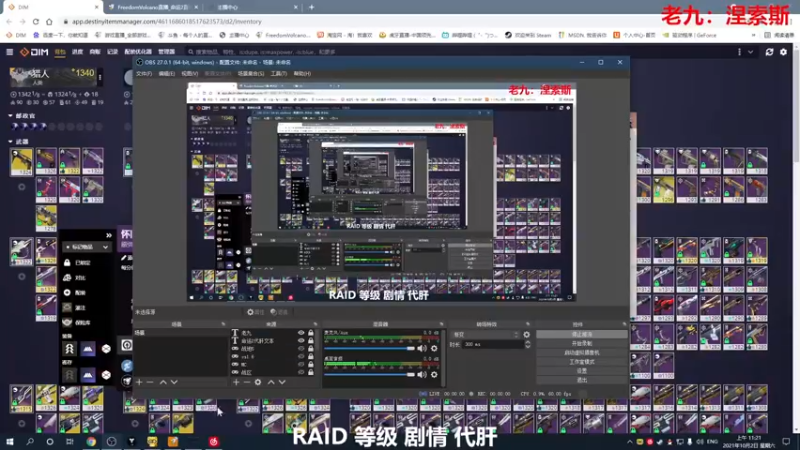The height and width of the screenshot is (450, 800).
Task: Open source properties gear below sources list
Action: click(x=258, y=382)
